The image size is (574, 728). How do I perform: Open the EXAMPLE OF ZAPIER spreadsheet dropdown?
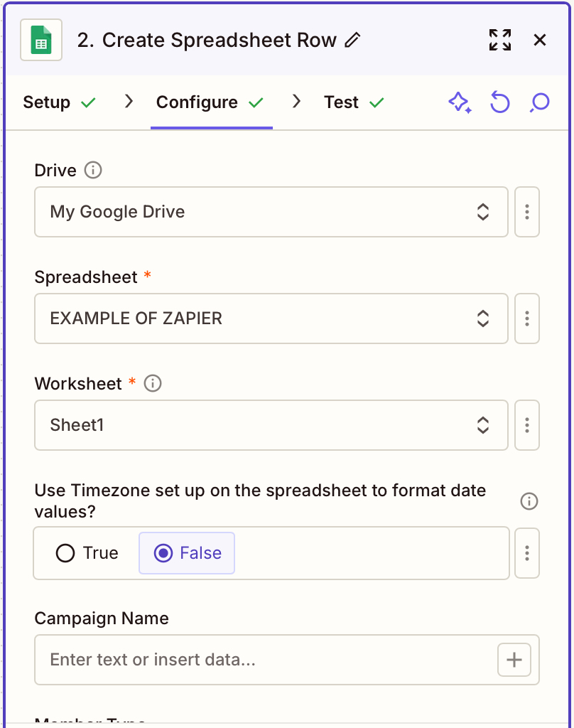point(271,318)
